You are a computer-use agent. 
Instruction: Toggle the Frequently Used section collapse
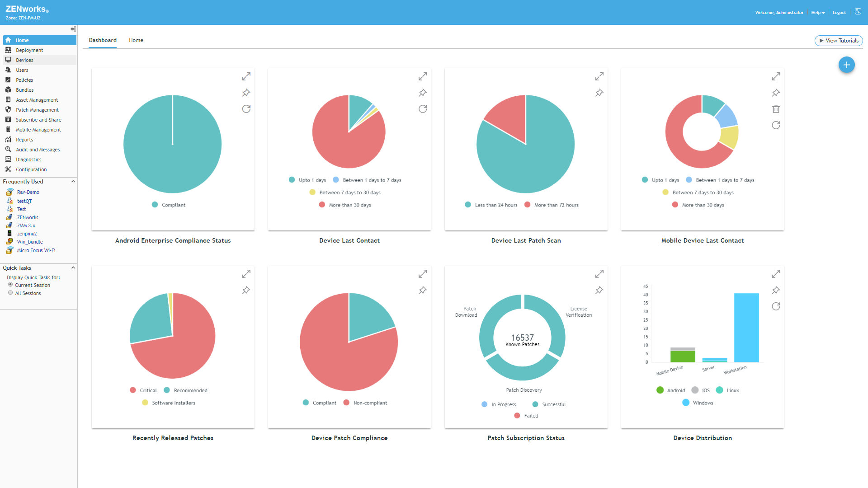click(72, 181)
